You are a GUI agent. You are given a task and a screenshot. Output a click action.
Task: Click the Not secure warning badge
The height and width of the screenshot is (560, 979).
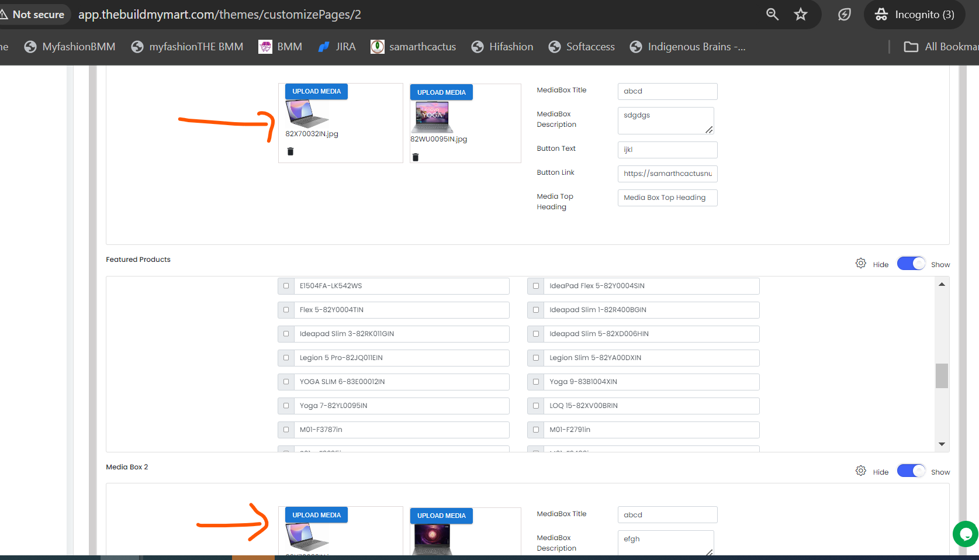point(33,15)
